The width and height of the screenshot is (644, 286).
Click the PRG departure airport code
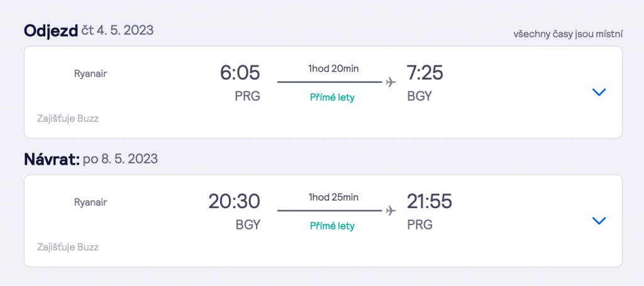(x=247, y=96)
